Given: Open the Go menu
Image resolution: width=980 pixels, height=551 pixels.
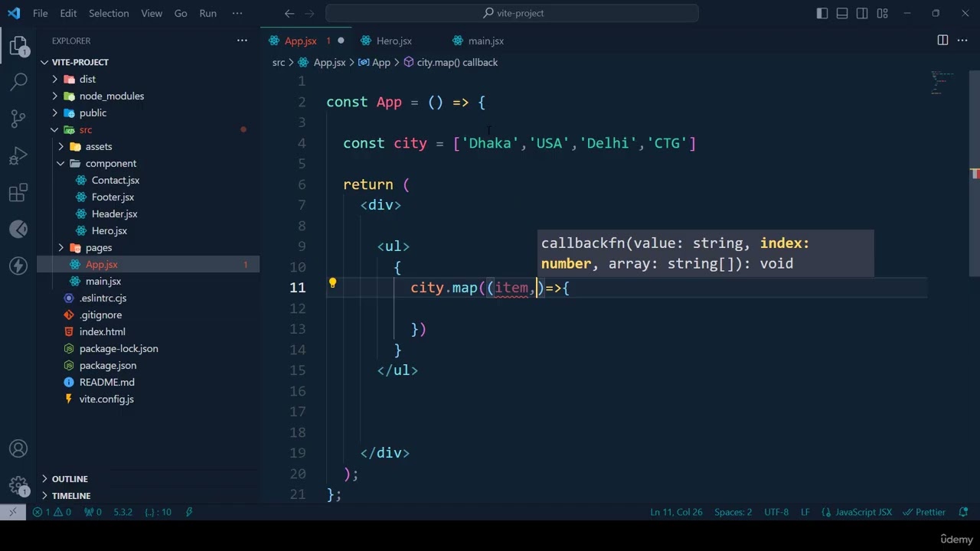Looking at the screenshot, I should (181, 13).
